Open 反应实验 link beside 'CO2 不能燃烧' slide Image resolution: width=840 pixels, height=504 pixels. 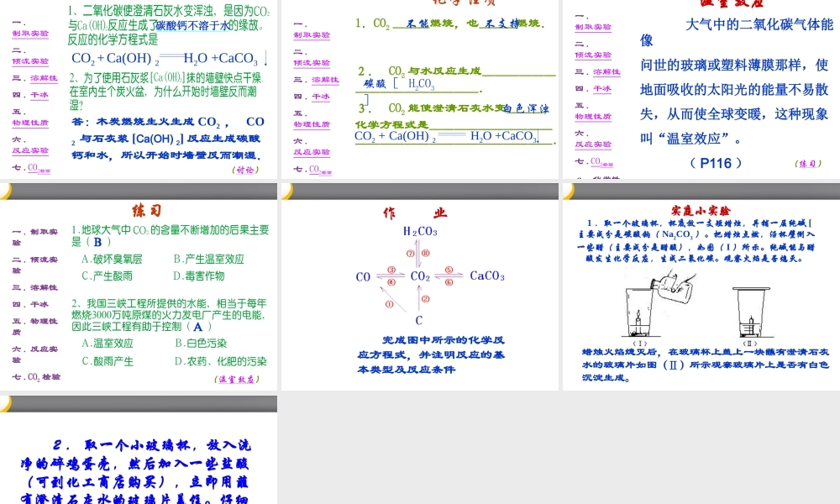click(x=312, y=152)
